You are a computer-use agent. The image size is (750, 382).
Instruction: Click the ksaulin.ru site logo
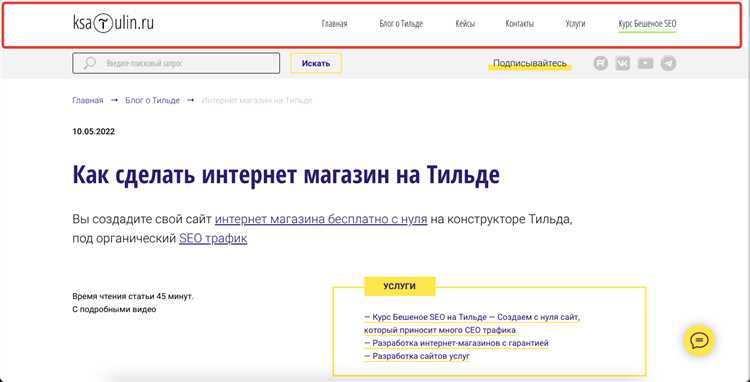[113, 23]
